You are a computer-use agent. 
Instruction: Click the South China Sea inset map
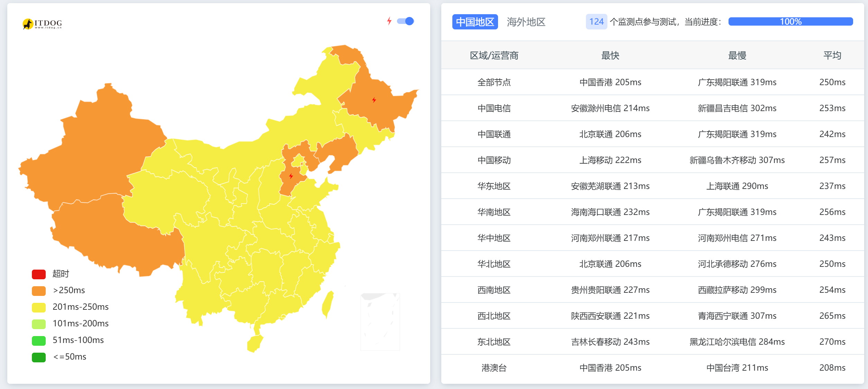click(380, 322)
